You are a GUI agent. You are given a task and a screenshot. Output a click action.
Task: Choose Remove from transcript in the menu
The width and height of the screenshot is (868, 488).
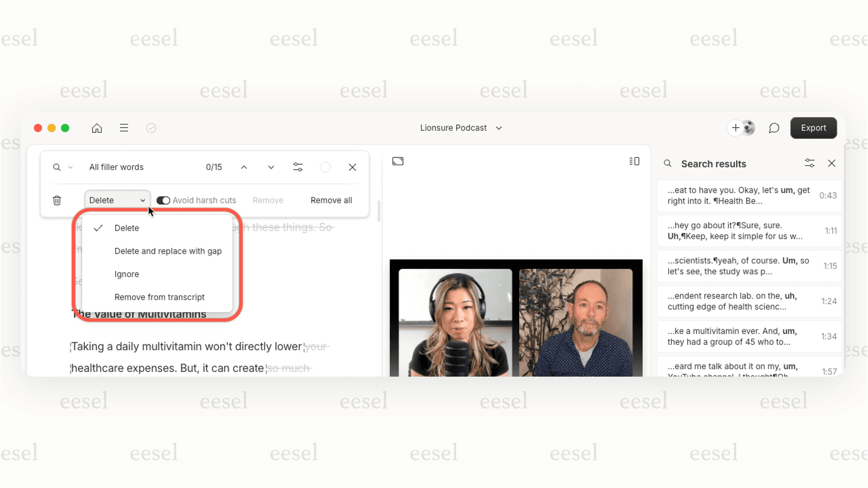click(x=159, y=297)
